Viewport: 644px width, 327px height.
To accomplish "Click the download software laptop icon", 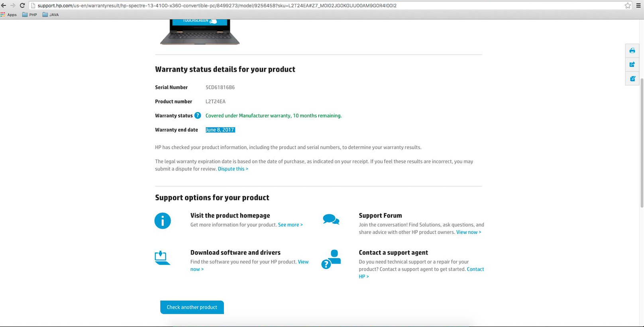I will pos(162,258).
